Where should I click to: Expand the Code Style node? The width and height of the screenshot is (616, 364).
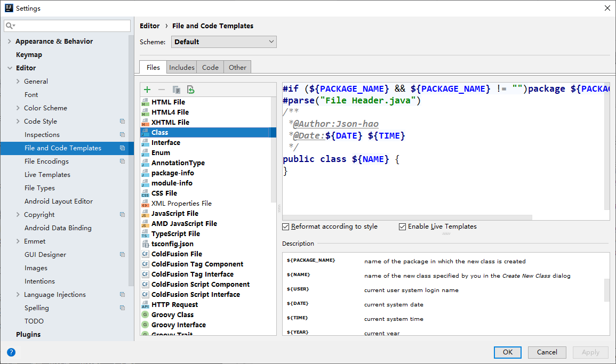(x=18, y=122)
